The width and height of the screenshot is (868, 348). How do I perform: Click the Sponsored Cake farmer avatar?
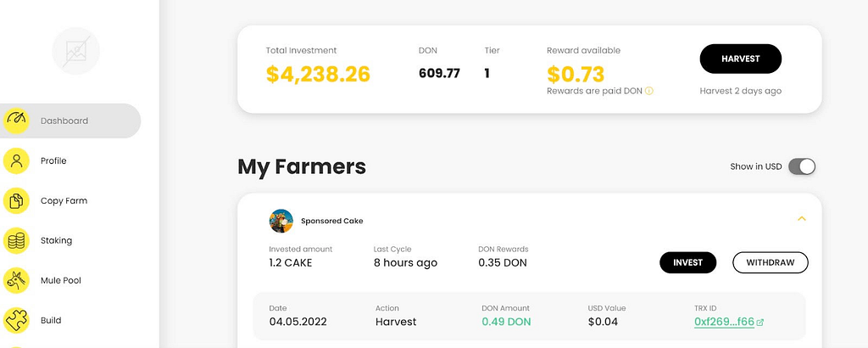pos(281,221)
